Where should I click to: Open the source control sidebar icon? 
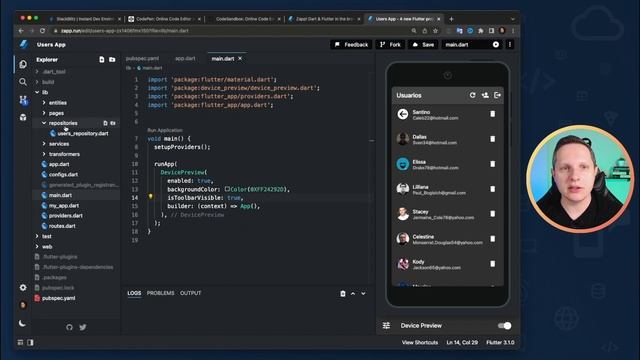click(23, 100)
